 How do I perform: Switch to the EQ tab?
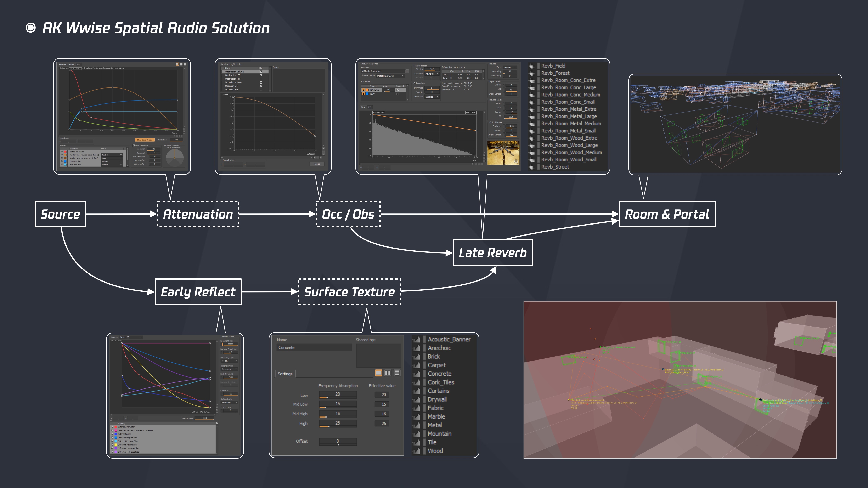point(370,107)
